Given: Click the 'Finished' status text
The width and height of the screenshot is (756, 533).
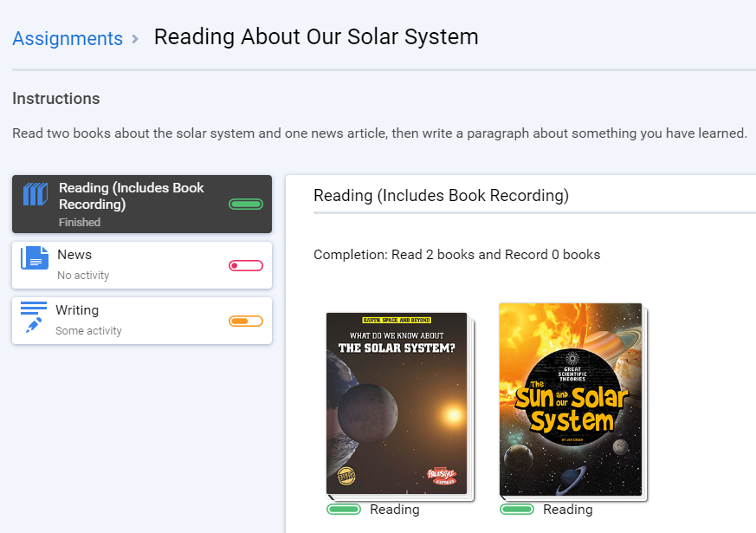Looking at the screenshot, I should (x=80, y=223).
